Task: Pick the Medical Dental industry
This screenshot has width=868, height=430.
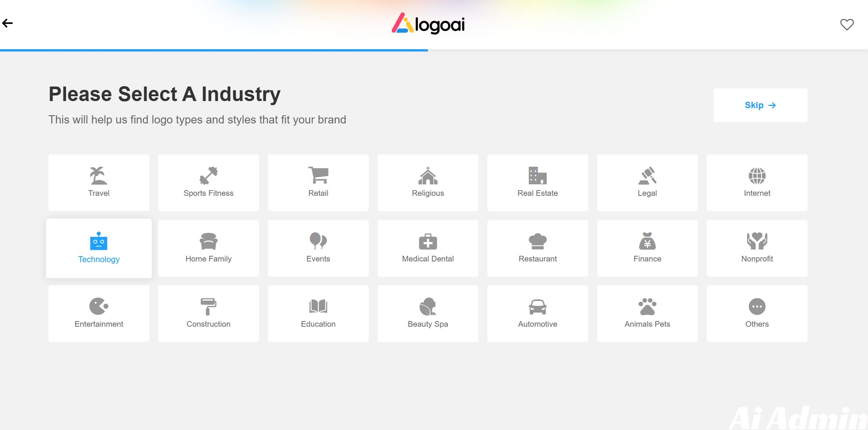Action: [x=428, y=248]
